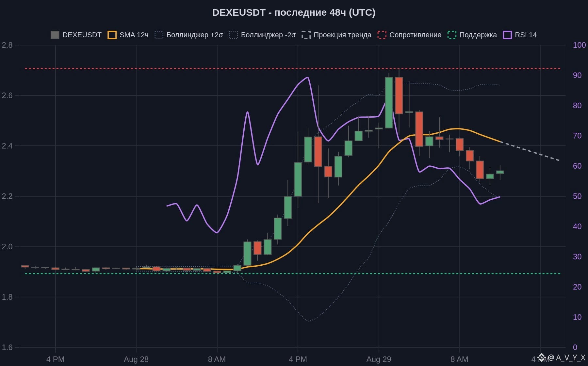Click the 30 RSI axis label
This screenshot has height=366, width=588.
(577, 257)
